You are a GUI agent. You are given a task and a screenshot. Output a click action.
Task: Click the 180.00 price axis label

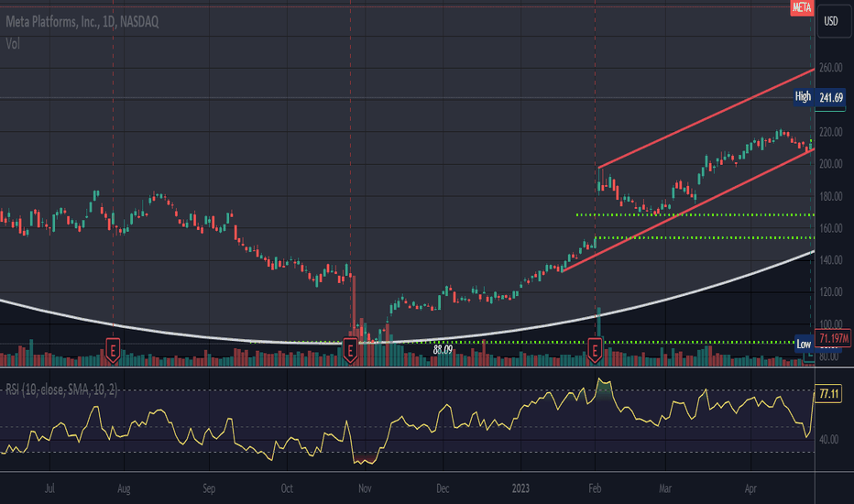click(x=831, y=196)
